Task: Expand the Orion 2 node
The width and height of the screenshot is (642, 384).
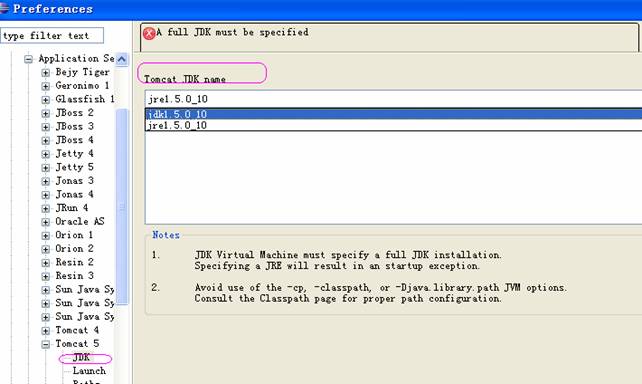Action: (45, 249)
